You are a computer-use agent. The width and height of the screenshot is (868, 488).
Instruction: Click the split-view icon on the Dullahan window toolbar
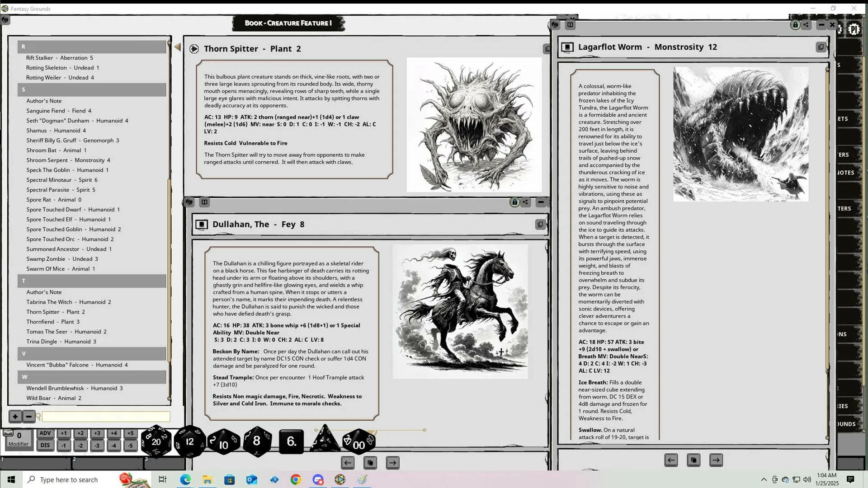[x=204, y=202]
